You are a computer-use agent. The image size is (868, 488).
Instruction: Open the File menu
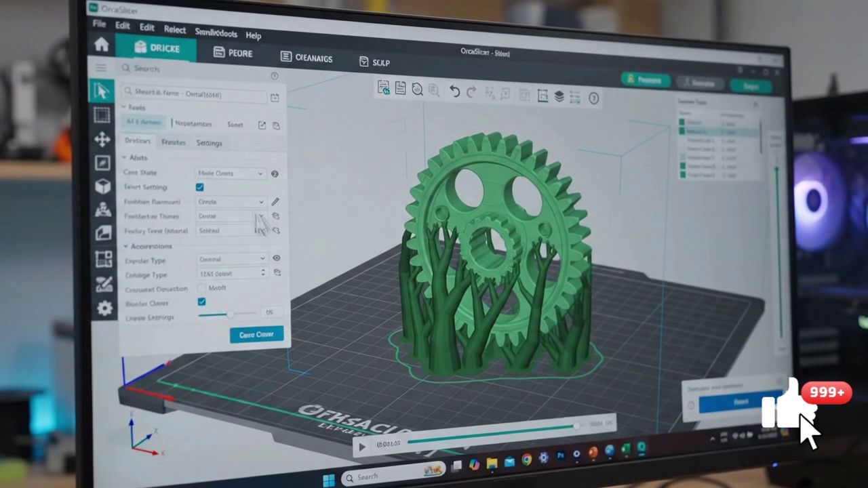100,24
